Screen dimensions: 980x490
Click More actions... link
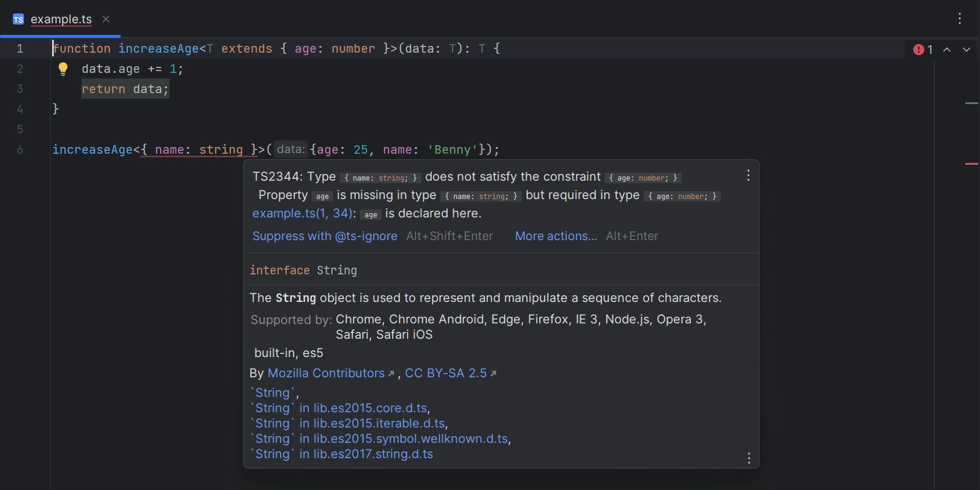tap(556, 236)
